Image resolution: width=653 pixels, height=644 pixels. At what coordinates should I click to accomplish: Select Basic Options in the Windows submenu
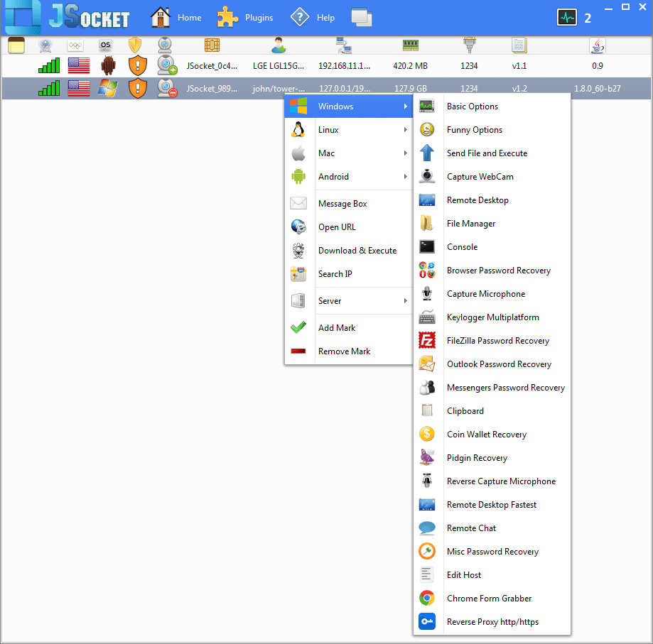coord(473,107)
